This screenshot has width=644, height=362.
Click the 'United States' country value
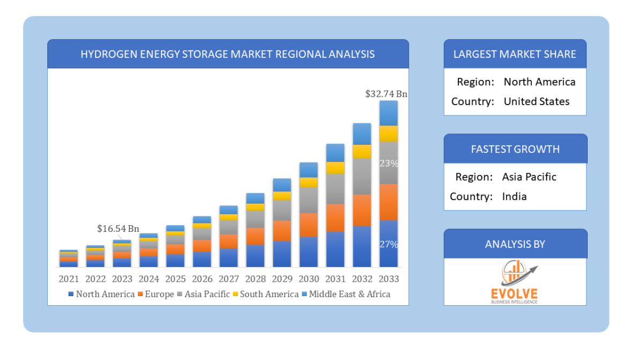(x=537, y=101)
